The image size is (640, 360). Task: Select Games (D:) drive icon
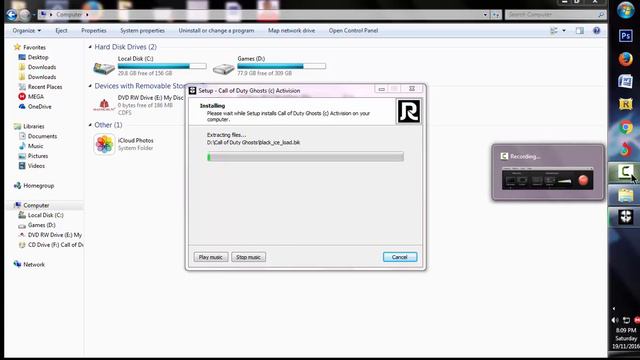tap(223, 68)
